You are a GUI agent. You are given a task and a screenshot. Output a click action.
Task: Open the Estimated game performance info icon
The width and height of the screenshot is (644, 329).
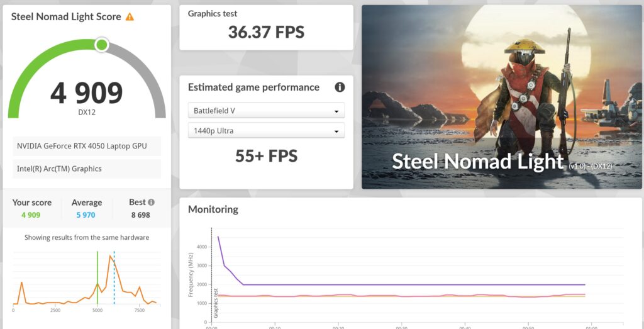(340, 87)
